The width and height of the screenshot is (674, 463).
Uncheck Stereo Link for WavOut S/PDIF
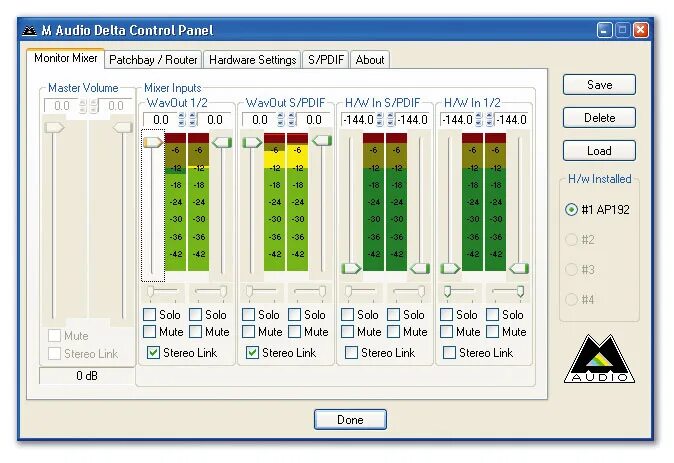252,353
